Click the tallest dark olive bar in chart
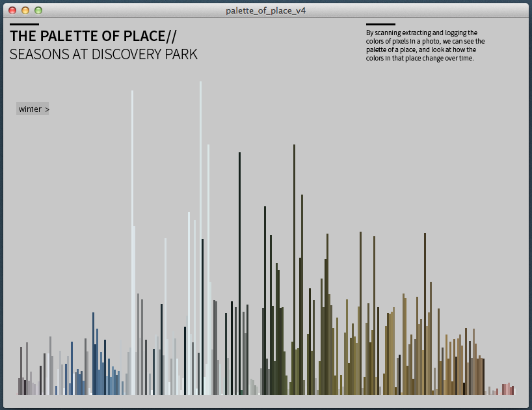 pyautogui.click(x=294, y=269)
